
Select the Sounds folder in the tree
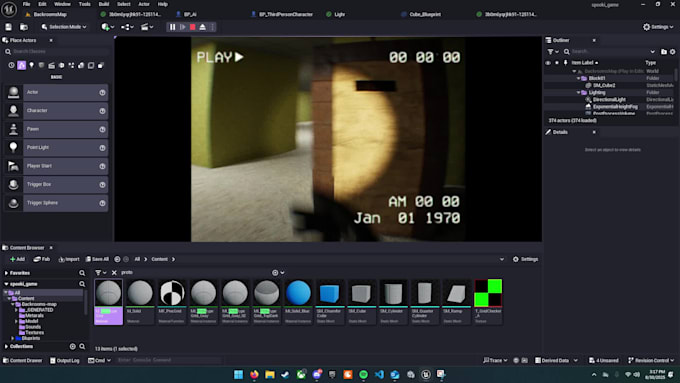33,327
